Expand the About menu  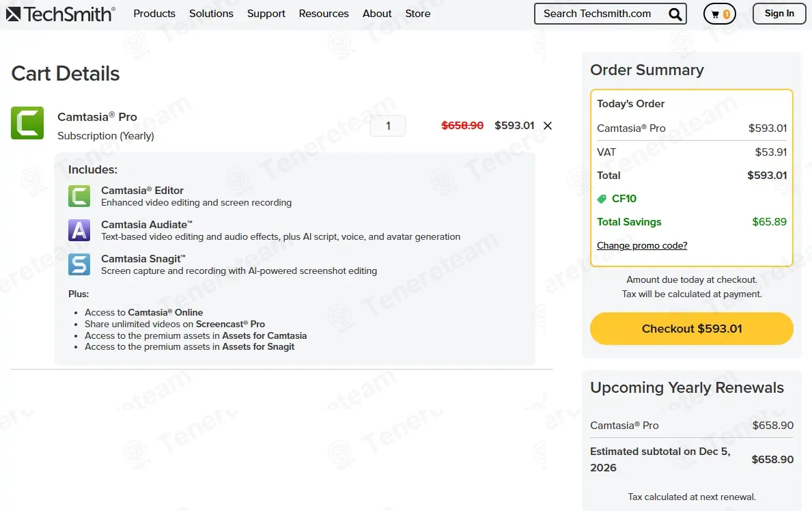(377, 14)
